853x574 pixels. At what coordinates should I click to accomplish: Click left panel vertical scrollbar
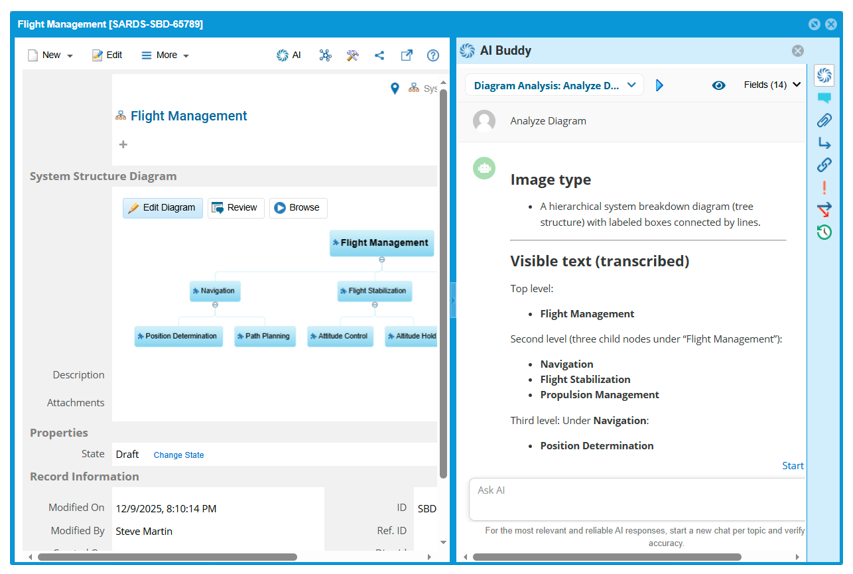pyautogui.click(x=443, y=283)
